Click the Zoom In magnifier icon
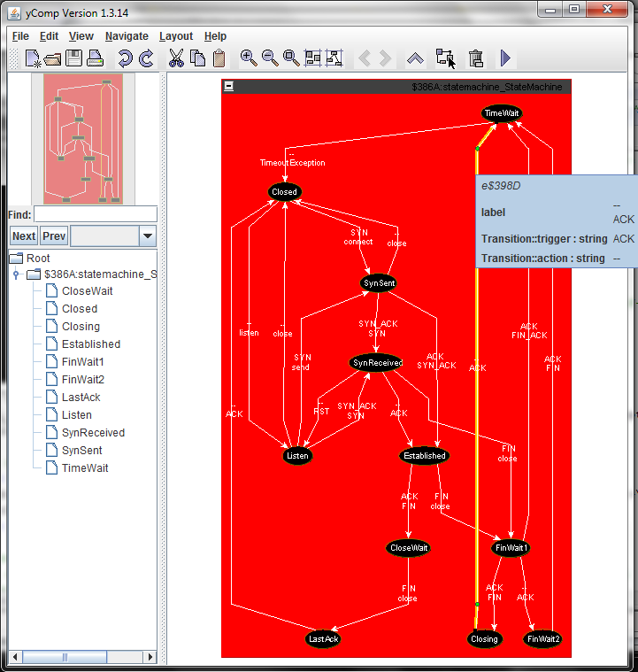The image size is (638, 672). tap(249, 58)
